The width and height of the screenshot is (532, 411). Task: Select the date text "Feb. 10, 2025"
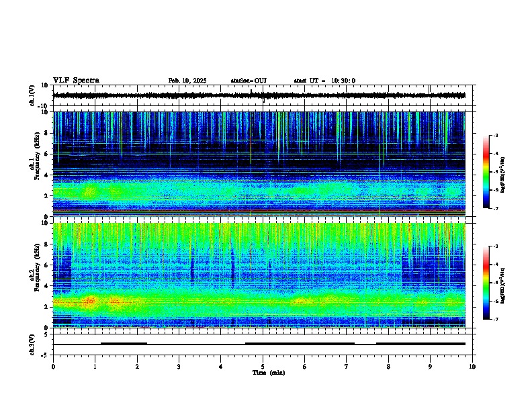[x=187, y=81]
